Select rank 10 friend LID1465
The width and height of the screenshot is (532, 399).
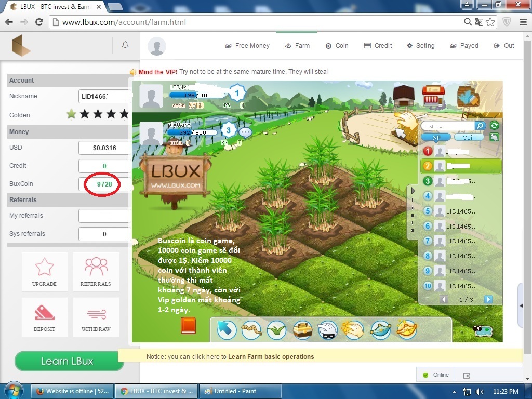pos(461,286)
